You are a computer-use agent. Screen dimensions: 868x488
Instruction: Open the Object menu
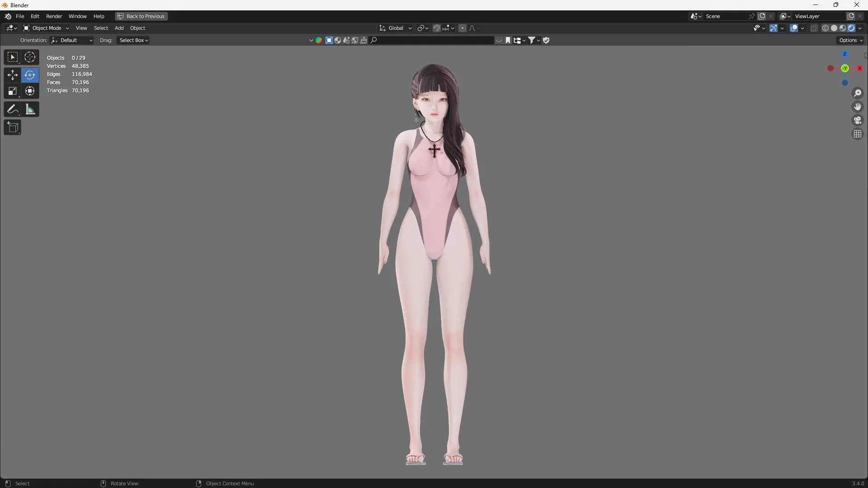138,28
